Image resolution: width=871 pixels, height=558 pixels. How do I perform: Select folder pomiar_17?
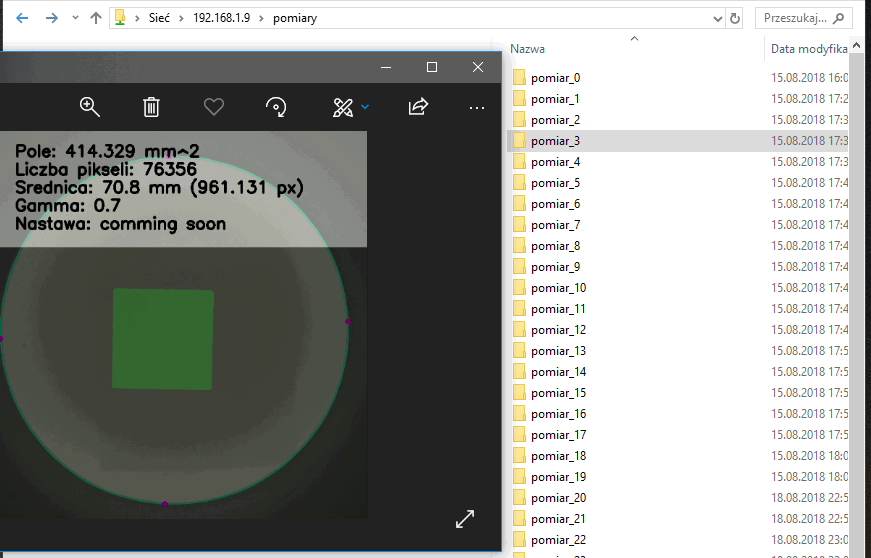tap(558, 435)
